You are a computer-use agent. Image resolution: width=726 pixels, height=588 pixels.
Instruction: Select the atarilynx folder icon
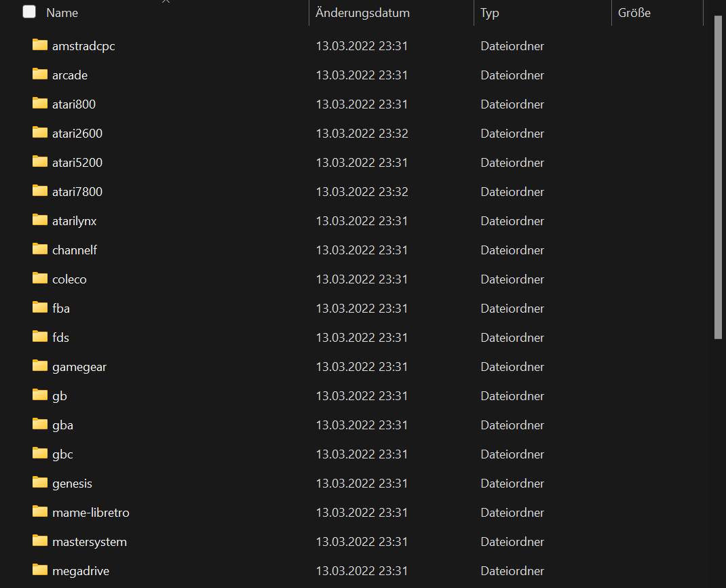coord(40,220)
